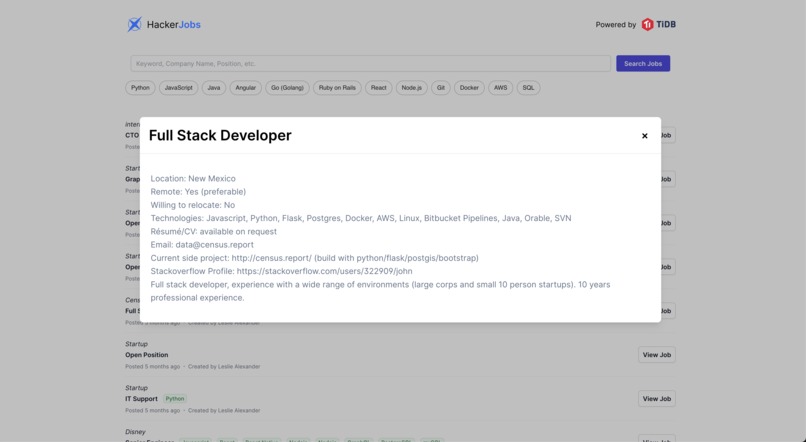Click the Disney company label
Screen dimensions: 806x442
[x=135, y=432]
